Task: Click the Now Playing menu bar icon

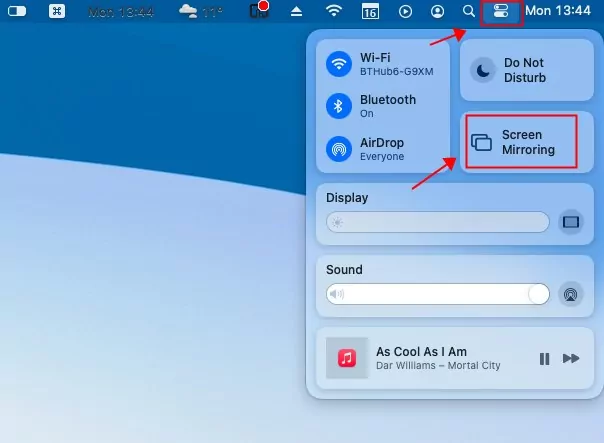Action: [x=405, y=12]
